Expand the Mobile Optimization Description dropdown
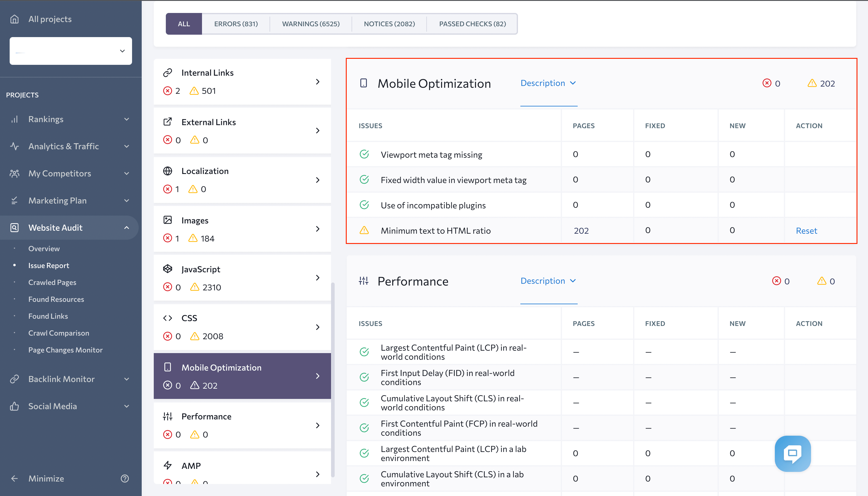The image size is (868, 496). (x=548, y=83)
